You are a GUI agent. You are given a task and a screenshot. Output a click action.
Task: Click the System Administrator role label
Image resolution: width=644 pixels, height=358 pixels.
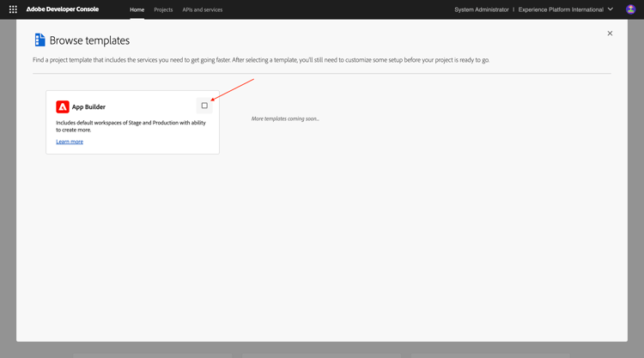(482, 9)
